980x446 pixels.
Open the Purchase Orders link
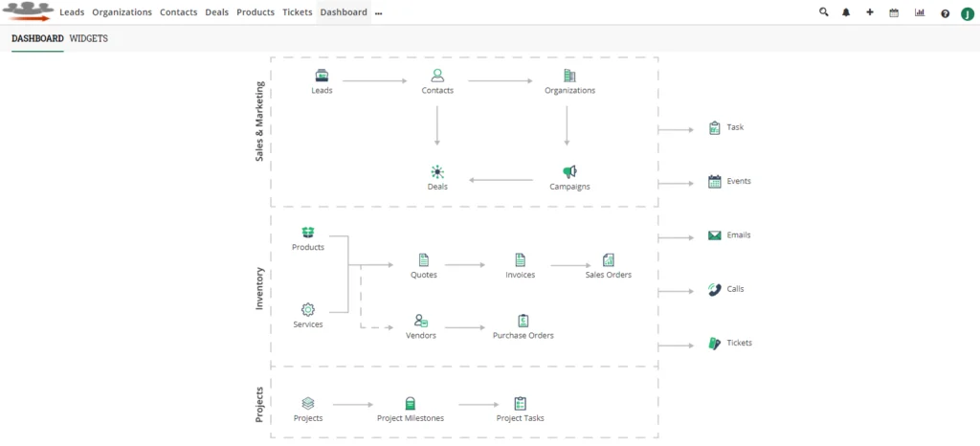click(523, 335)
